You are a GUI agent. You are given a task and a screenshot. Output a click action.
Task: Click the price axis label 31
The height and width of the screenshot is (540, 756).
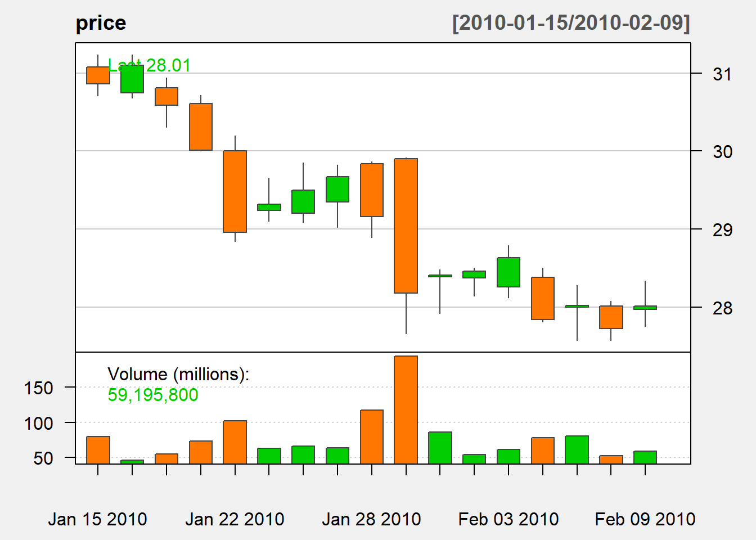click(x=722, y=74)
